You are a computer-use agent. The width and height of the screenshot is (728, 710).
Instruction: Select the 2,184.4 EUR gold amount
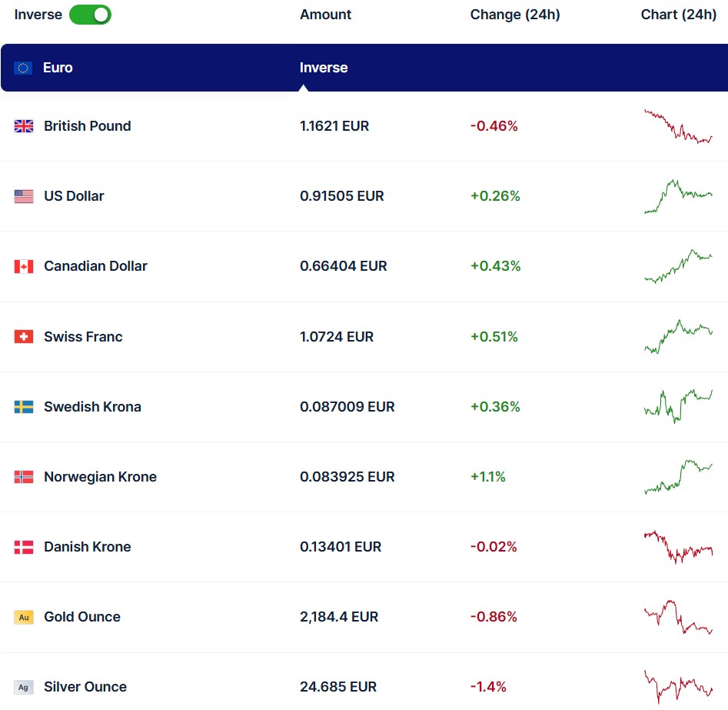339,617
